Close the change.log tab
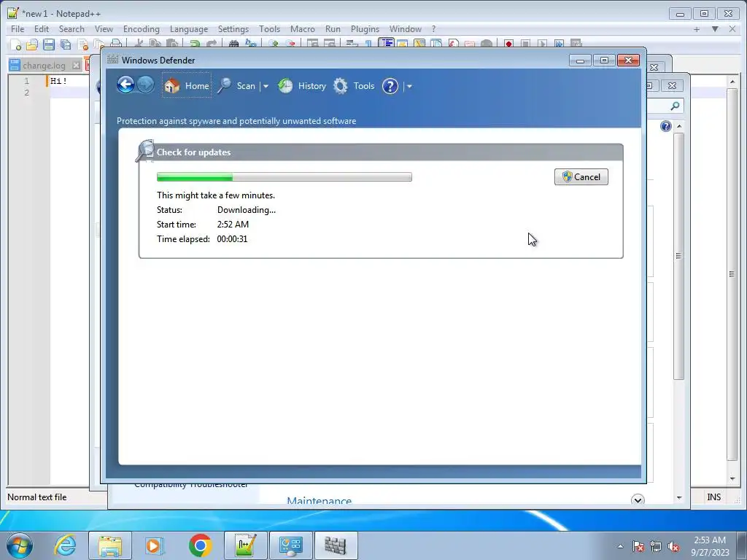747x560 pixels. pos(76,65)
